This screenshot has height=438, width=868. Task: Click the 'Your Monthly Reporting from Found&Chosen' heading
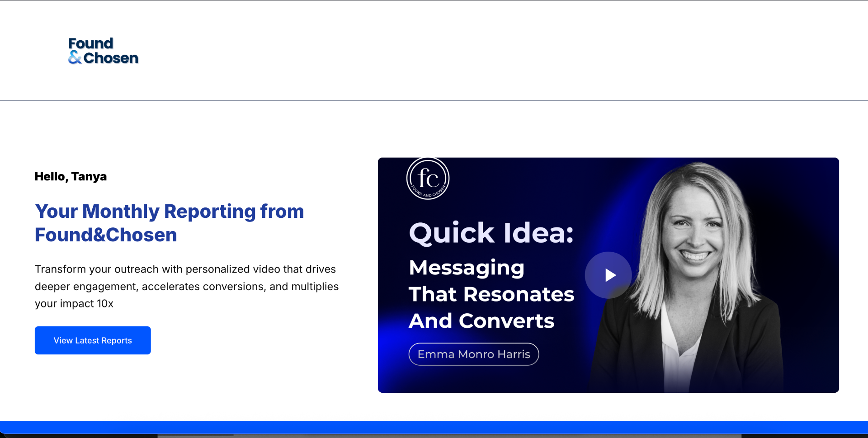(170, 223)
